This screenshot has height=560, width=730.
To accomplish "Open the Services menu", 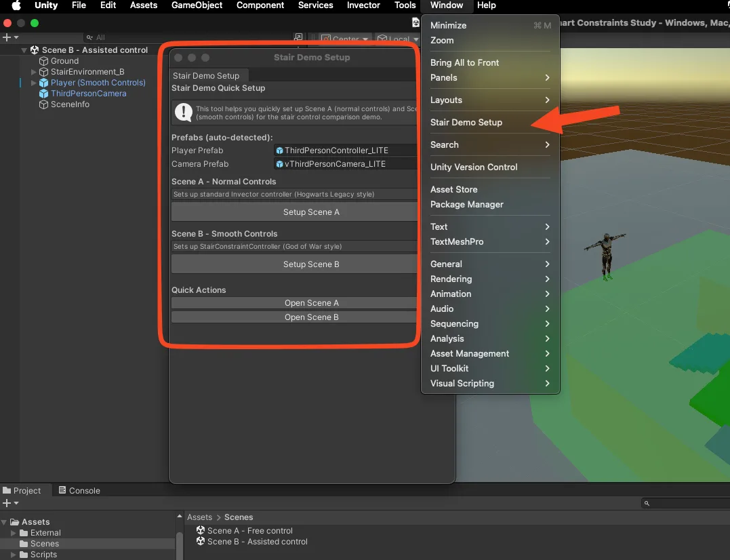I will click(316, 5).
